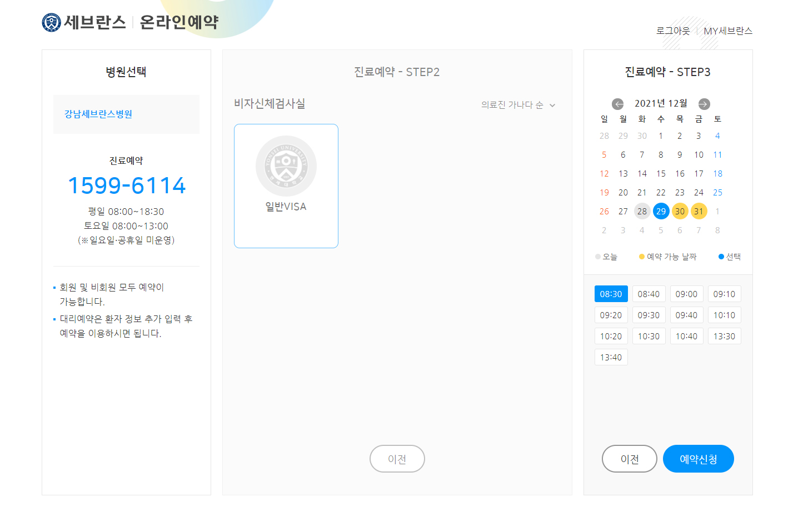This screenshot has width=788, height=532.
Task: Choose the 13:30 time slot
Action: (725, 336)
